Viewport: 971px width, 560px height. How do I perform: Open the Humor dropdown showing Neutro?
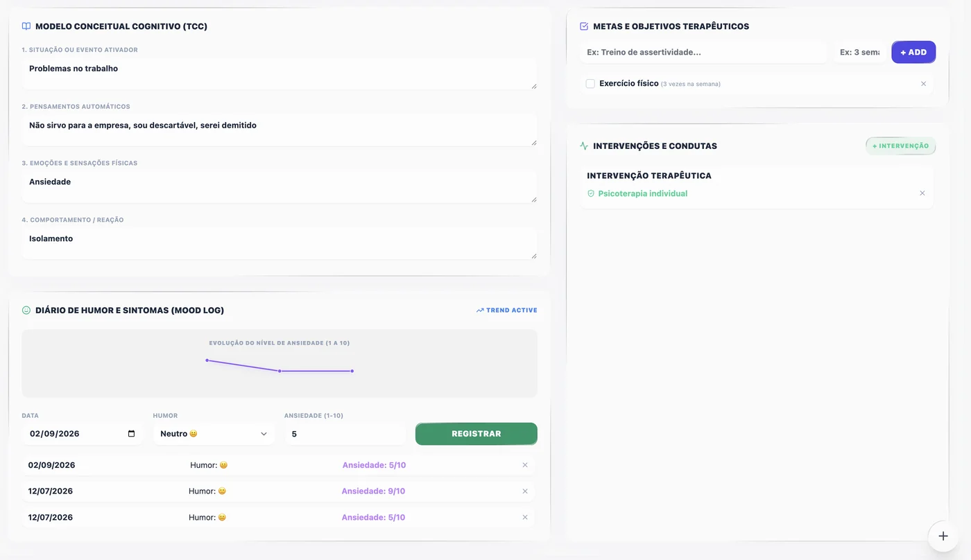(x=214, y=434)
